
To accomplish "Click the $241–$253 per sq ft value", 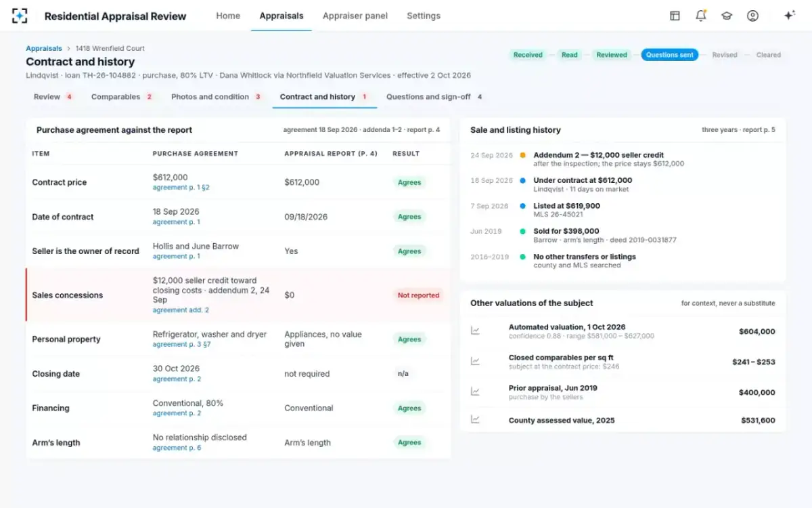I will 754,362.
